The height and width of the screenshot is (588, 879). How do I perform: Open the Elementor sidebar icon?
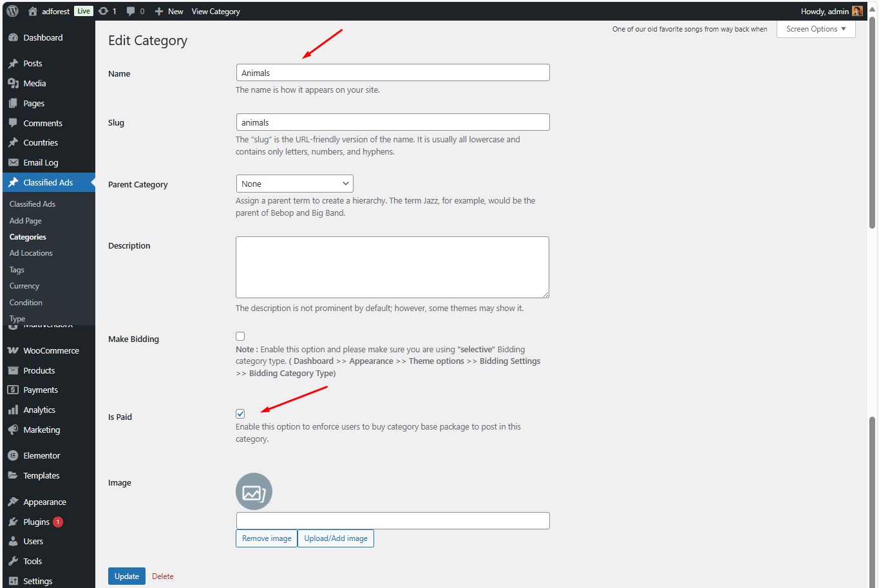13,455
